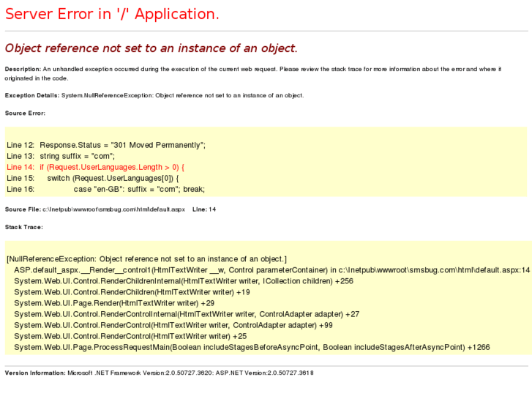Click Line 15 switch statement line

pos(93,178)
